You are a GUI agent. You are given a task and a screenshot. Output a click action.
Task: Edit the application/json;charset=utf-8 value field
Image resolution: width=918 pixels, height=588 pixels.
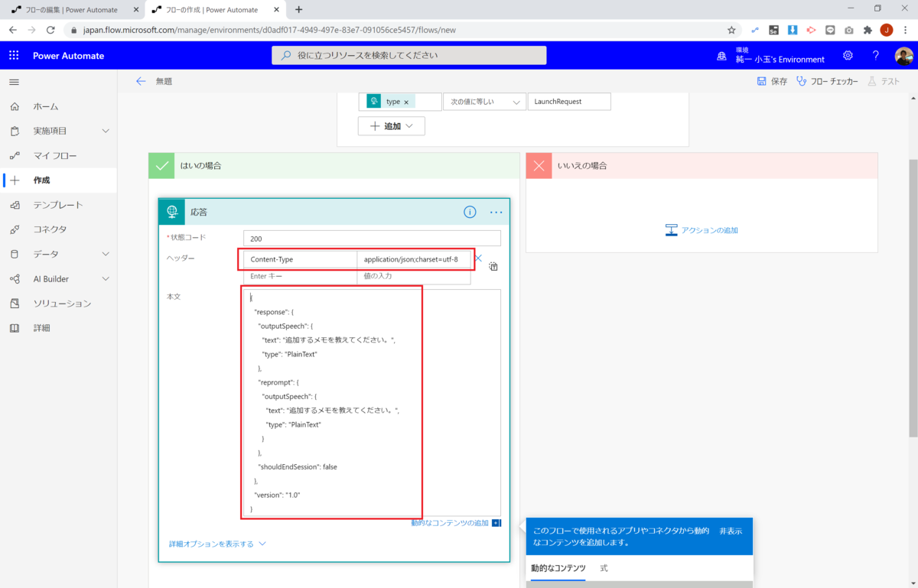coord(414,259)
